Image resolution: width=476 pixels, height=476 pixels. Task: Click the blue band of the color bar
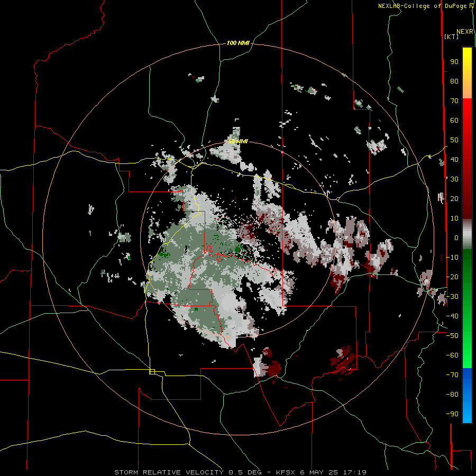coord(467,395)
